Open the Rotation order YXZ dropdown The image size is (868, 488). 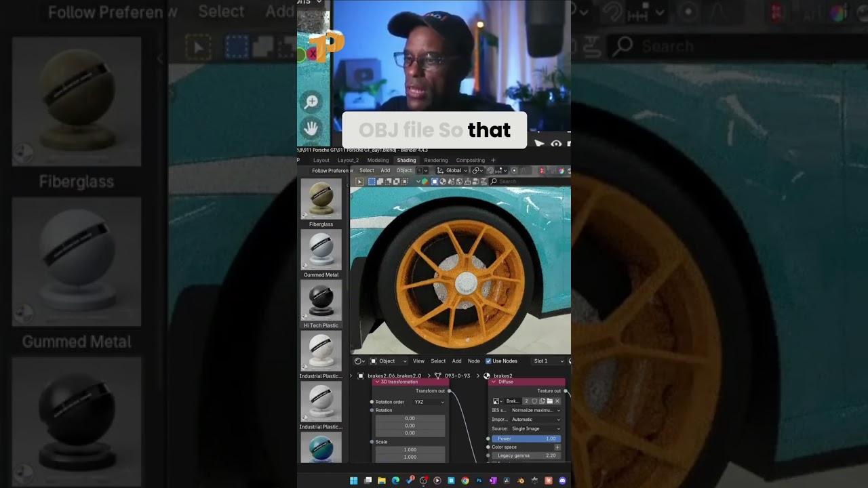[429, 402]
